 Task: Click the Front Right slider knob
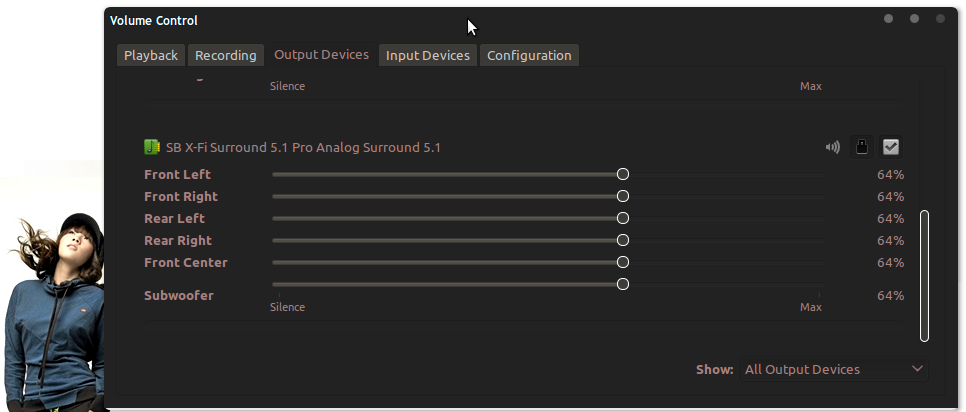pyautogui.click(x=623, y=196)
